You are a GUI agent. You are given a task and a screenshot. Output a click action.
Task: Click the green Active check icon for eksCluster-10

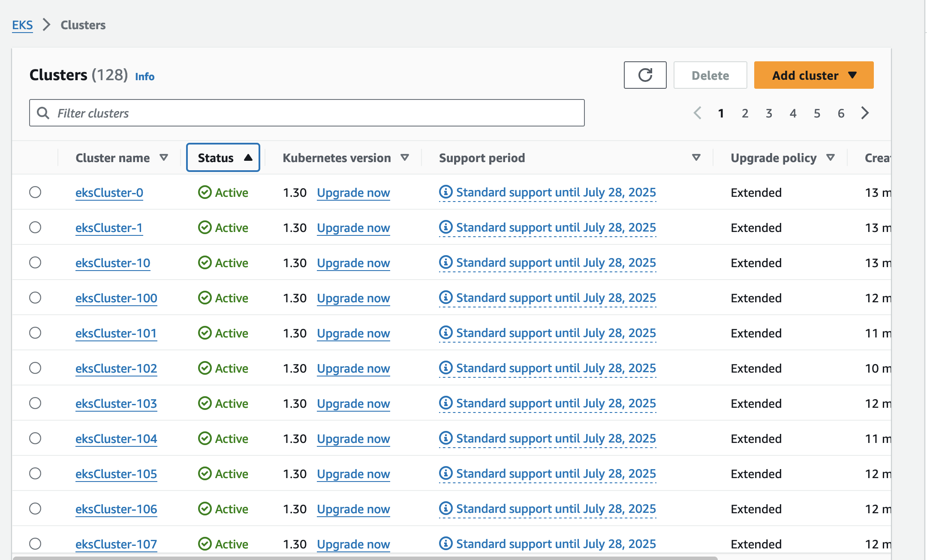205,262
